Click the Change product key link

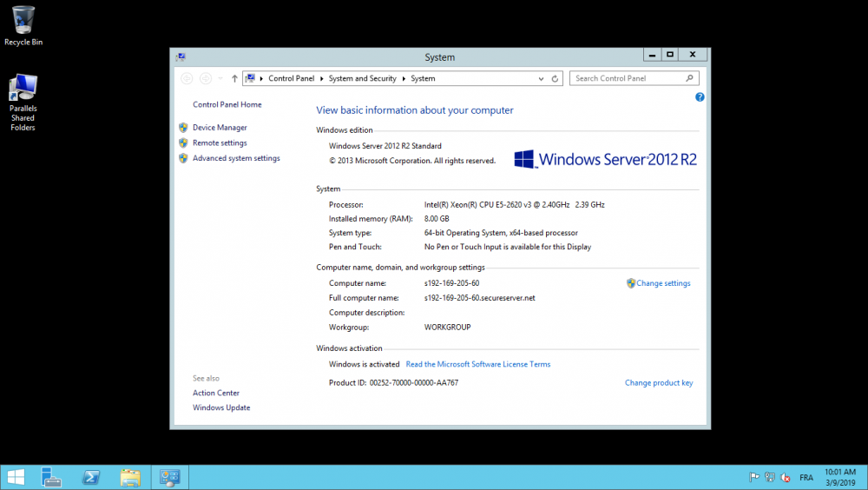659,383
